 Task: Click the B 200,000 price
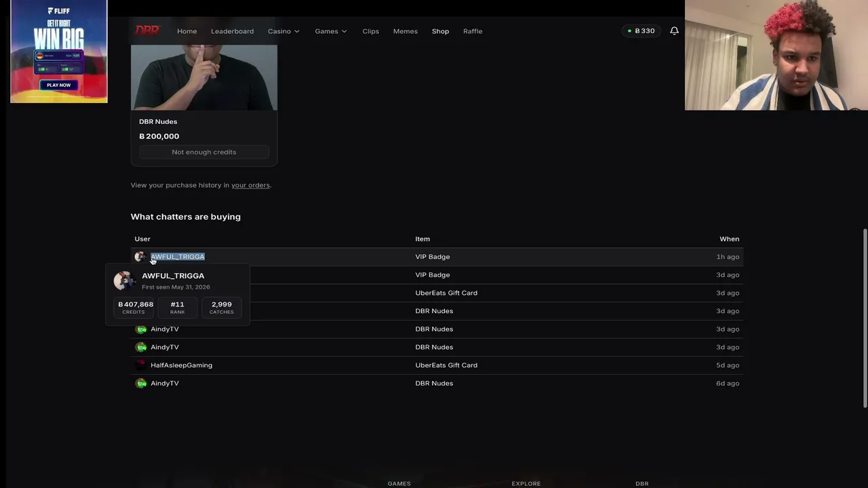click(x=159, y=136)
